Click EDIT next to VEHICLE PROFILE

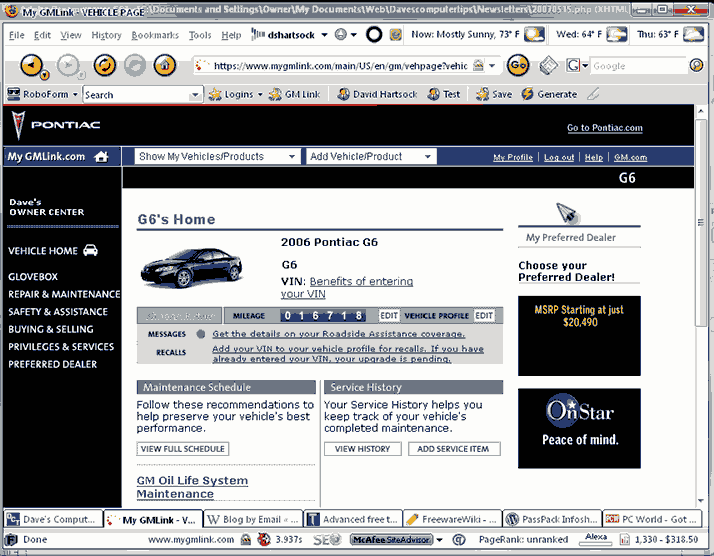point(484,316)
